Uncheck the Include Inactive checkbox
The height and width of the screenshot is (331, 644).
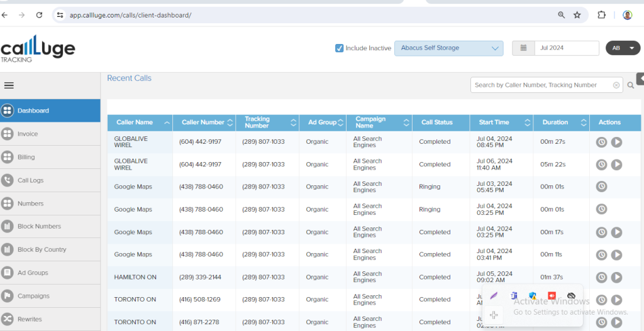(x=340, y=48)
